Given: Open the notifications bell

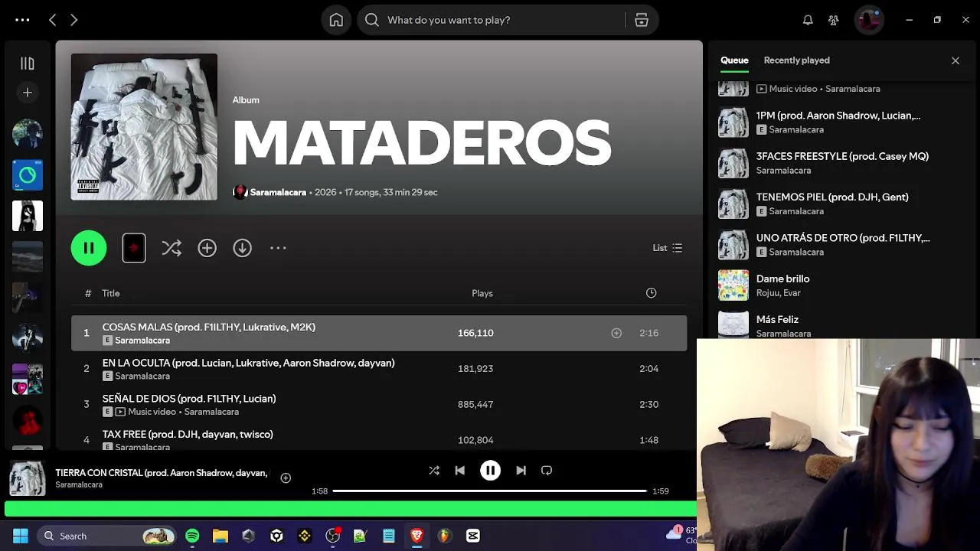Looking at the screenshot, I should [808, 20].
